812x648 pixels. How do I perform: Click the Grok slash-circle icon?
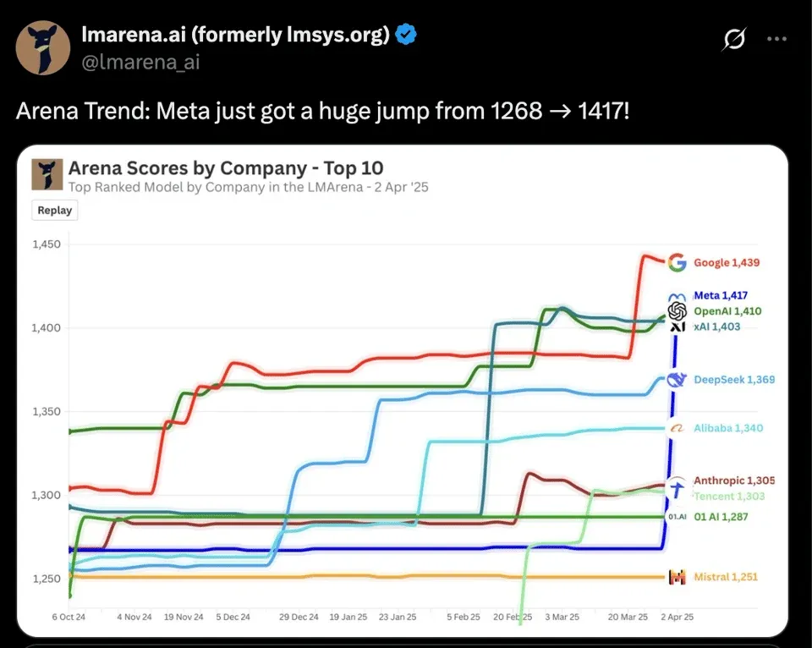tap(734, 39)
